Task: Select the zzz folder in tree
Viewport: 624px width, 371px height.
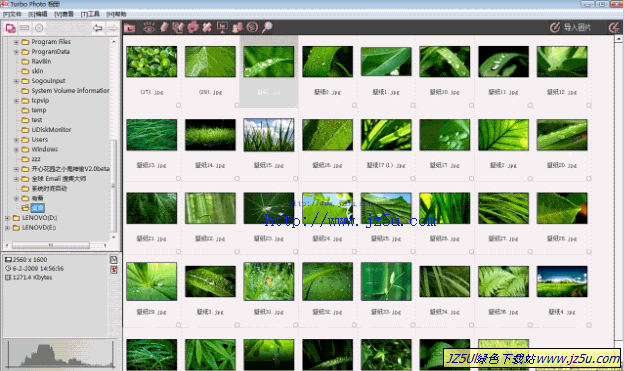Action: tap(36, 159)
